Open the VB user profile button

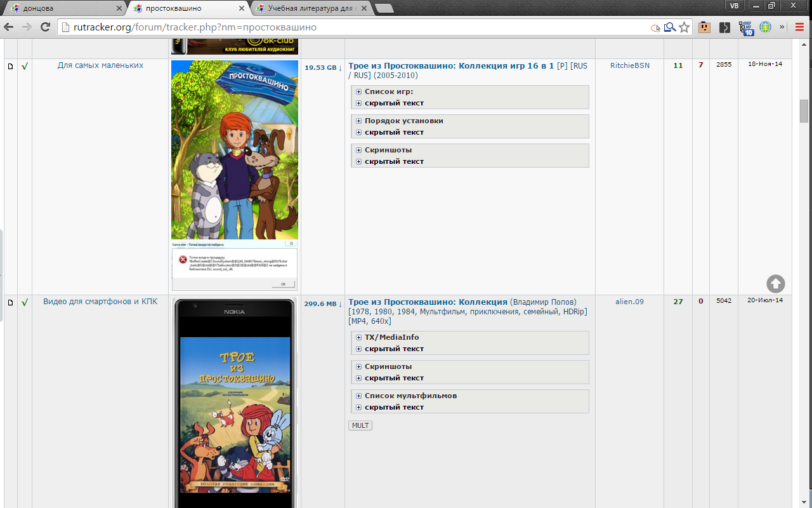click(x=735, y=5)
